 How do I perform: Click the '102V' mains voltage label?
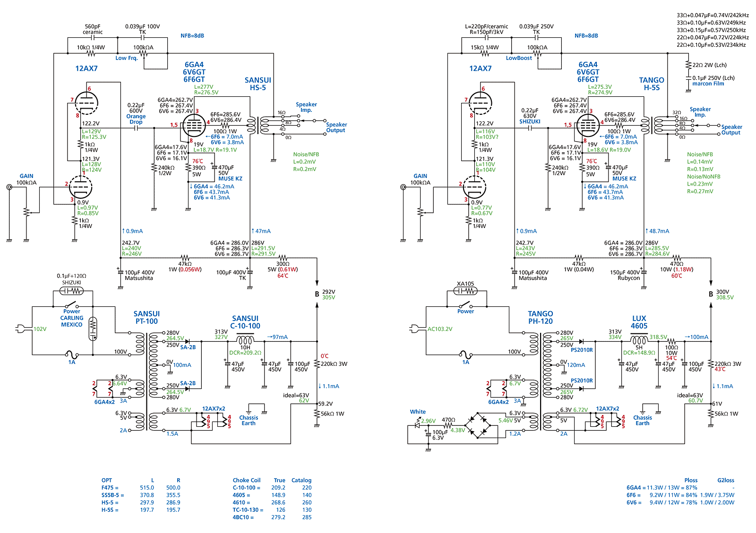click(x=40, y=329)
